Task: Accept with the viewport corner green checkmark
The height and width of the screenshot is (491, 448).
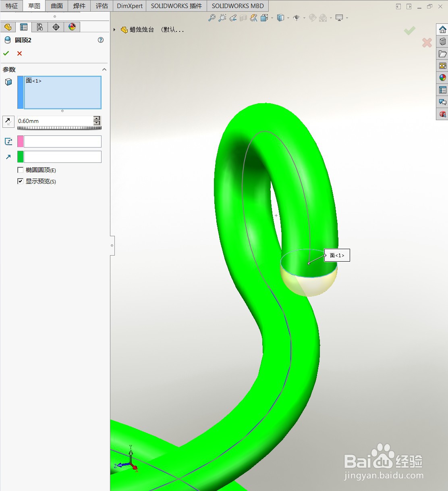Action: (410, 31)
